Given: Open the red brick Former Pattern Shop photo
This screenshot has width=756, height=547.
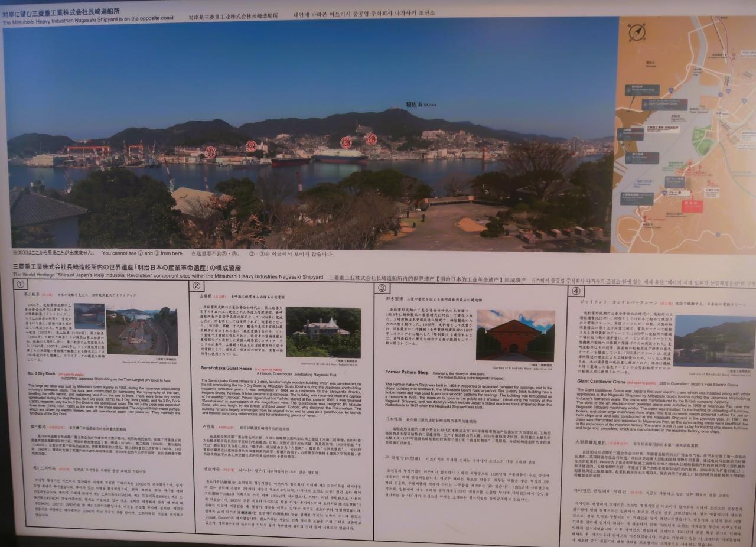Looking at the screenshot, I should [x=515, y=336].
